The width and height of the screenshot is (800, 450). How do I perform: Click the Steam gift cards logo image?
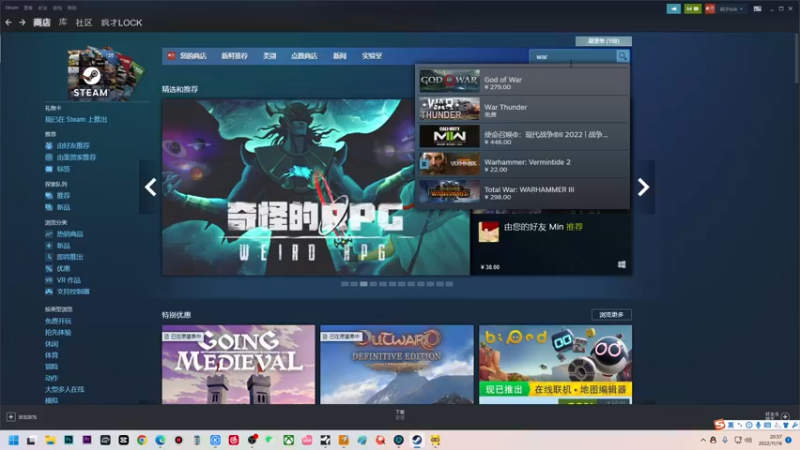click(105, 73)
